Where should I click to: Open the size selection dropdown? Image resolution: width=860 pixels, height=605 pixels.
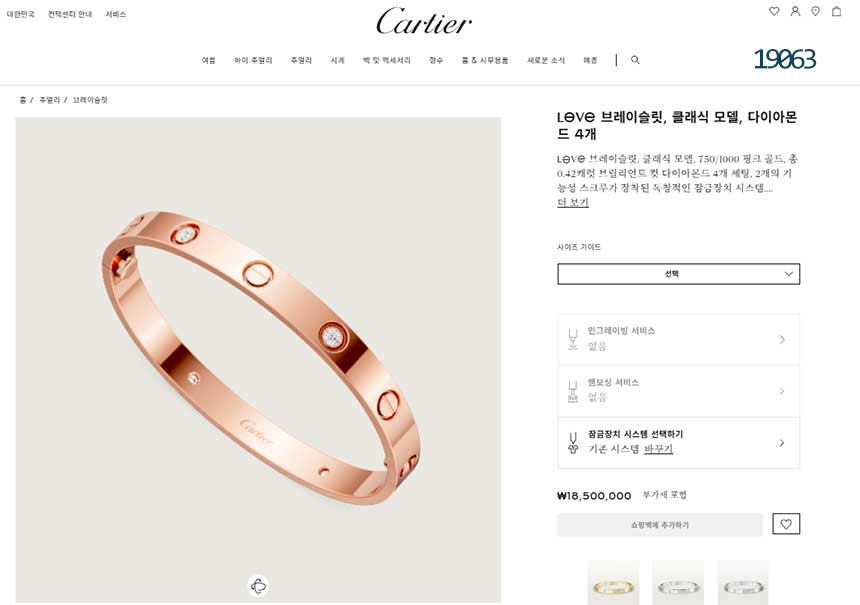[678, 274]
